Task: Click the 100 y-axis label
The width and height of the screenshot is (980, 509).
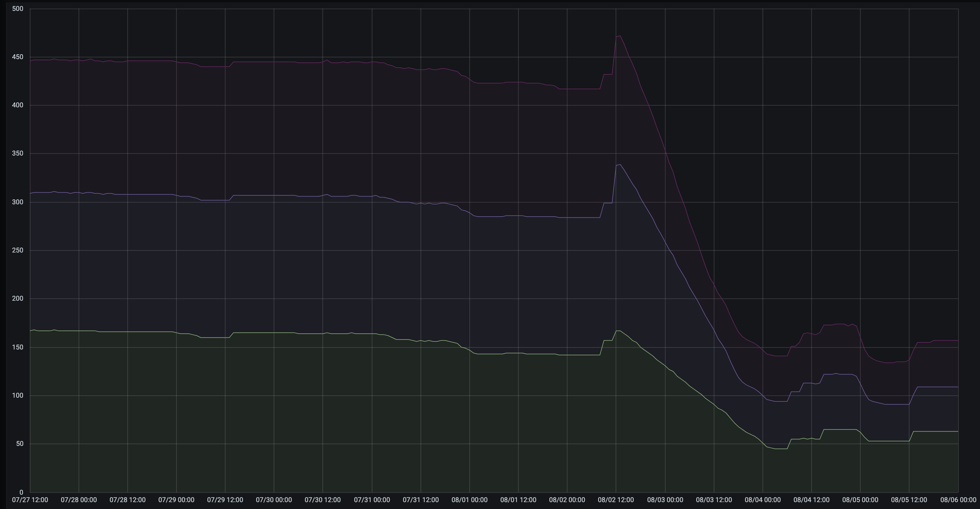Action: tap(17, 395)
